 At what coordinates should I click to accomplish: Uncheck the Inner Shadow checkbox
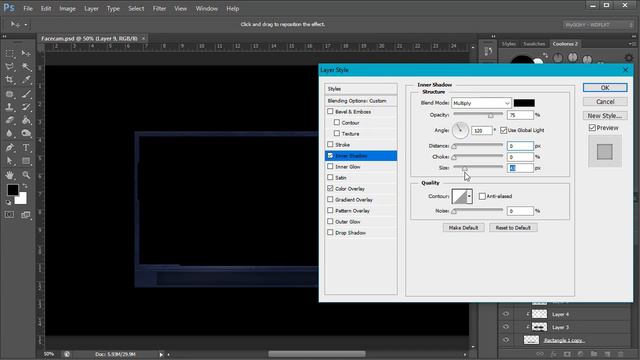pos(330,156)
